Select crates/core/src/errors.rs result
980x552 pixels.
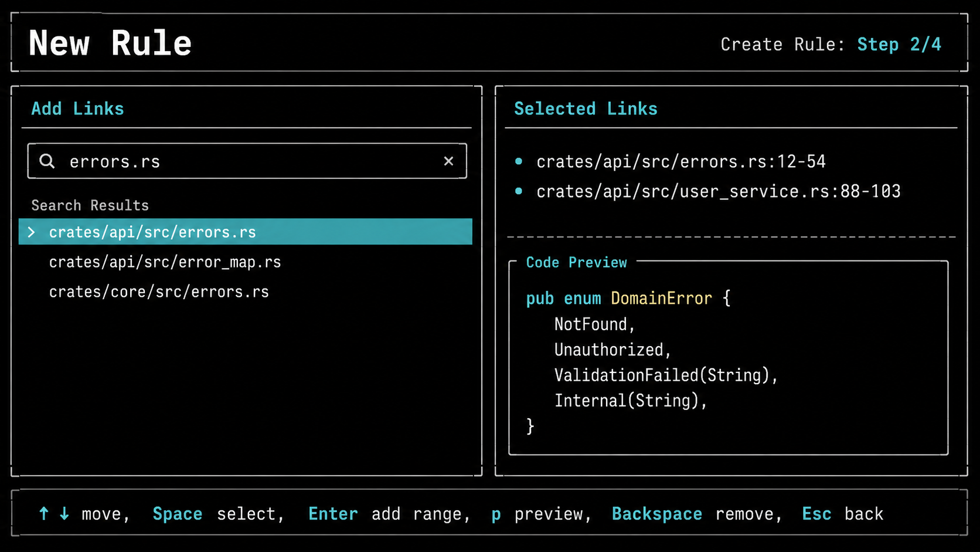[159, 292]
